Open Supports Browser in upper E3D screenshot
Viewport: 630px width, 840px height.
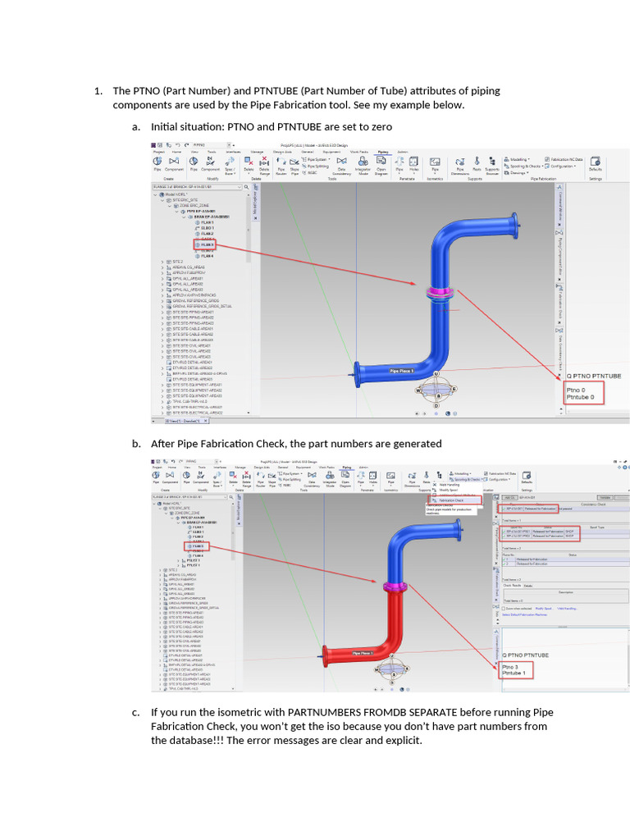[492, 161]
